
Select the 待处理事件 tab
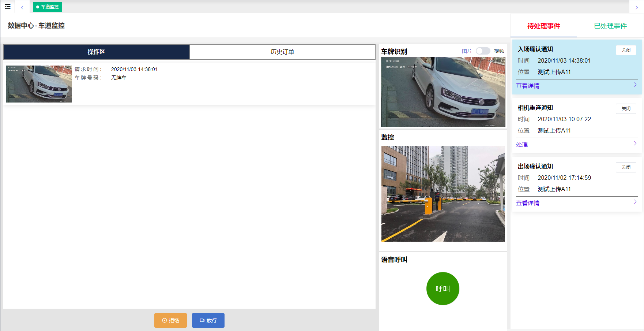543,26
